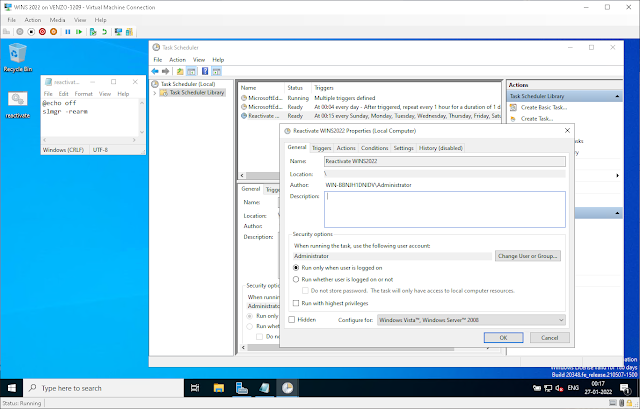640x409 pixels.
Task: Click the muted speaker tray icon
Action: [x=559, y=388]
